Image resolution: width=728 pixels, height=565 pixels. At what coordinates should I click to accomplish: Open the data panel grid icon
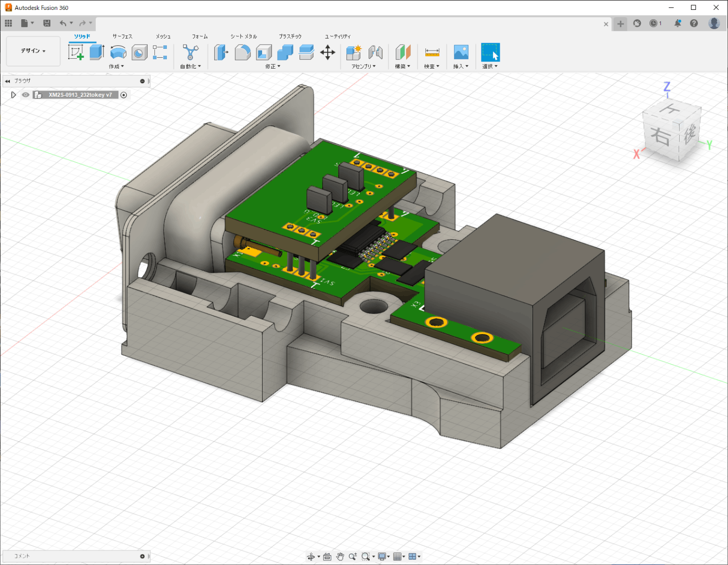8,23
